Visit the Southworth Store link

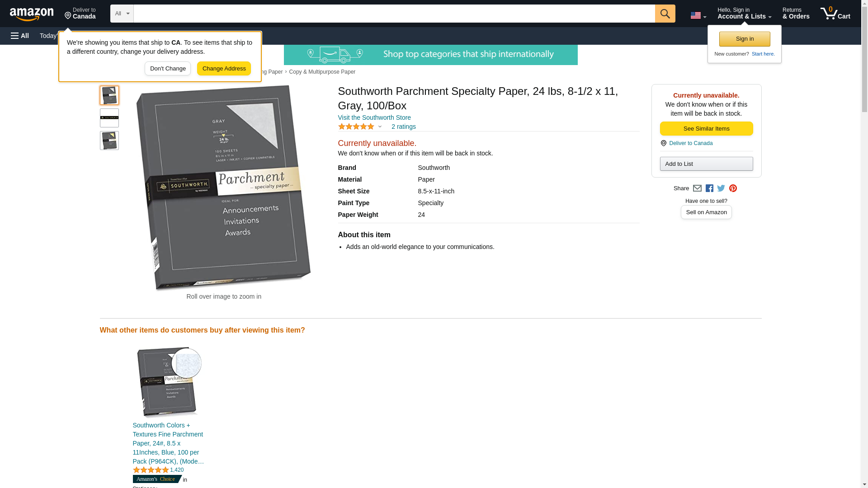pos(374,117)
